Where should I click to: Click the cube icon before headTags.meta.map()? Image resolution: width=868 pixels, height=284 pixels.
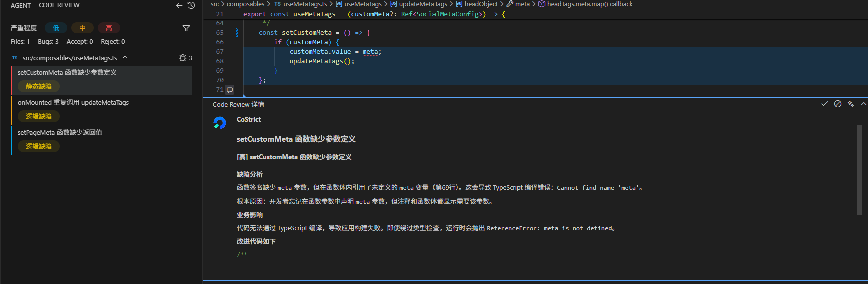point(541,4)
